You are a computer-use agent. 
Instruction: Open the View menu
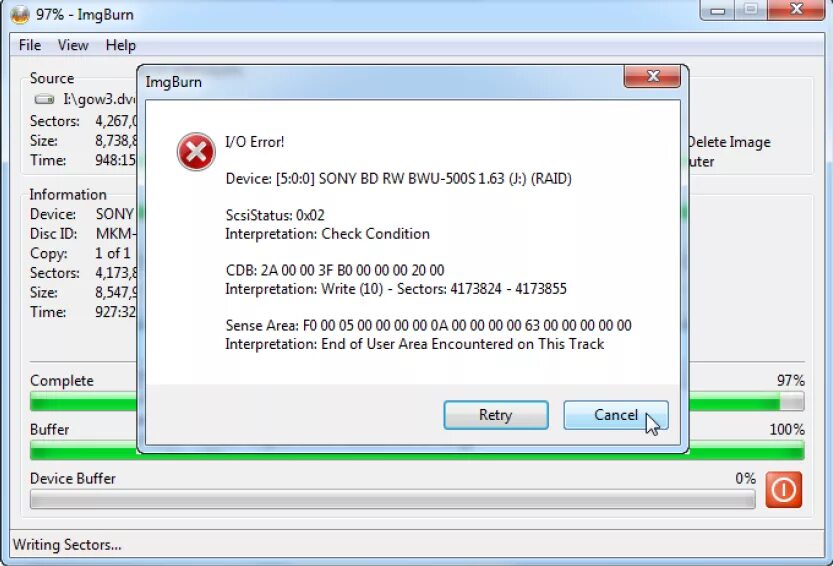[73, 45]
